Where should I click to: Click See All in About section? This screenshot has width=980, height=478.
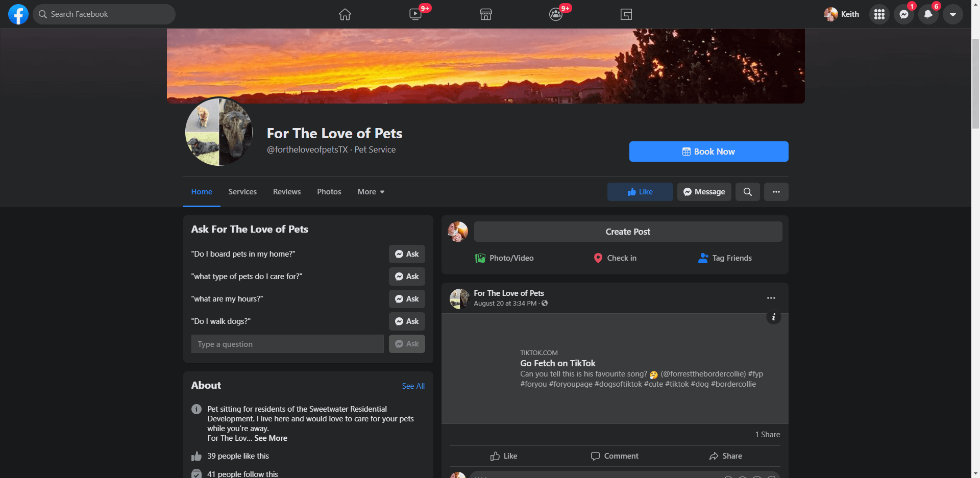[x=413, y=386]
